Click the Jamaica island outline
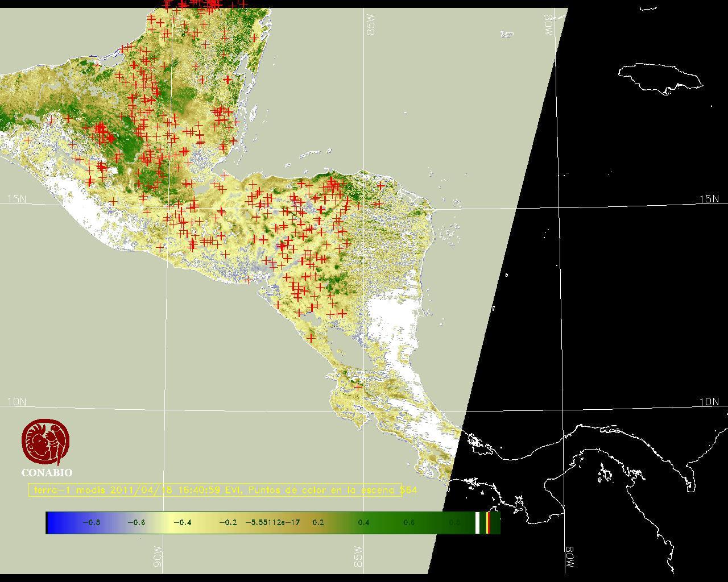728x582 pixels. click(x=660, y=77)
